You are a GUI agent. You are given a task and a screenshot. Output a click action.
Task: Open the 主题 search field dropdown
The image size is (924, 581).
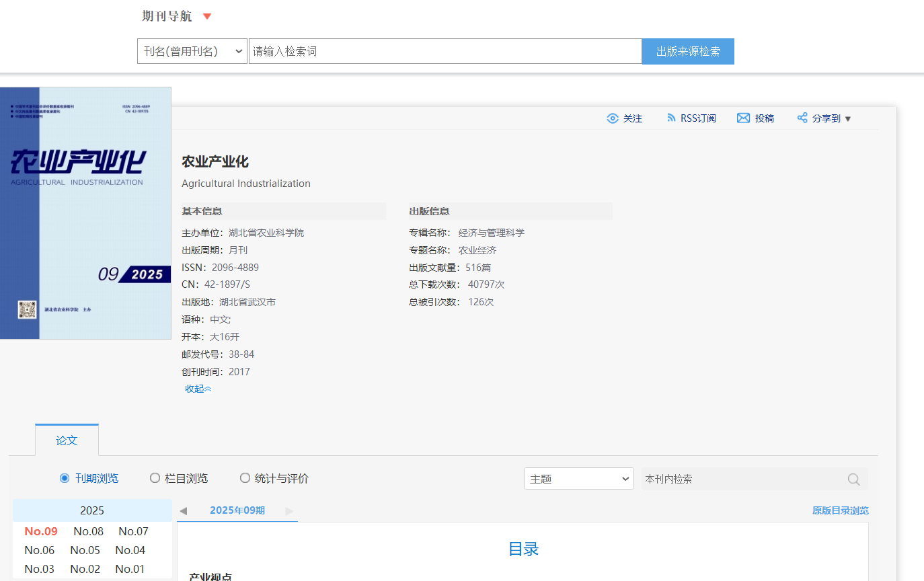point(578,479)
